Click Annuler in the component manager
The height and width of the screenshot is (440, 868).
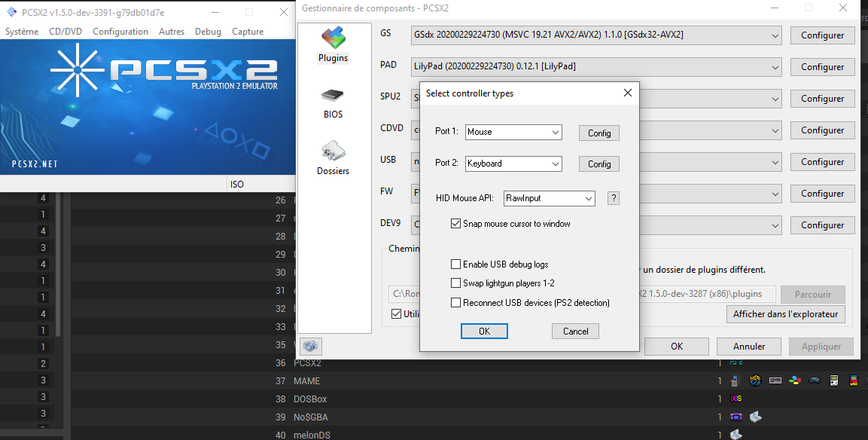[748, 347]
